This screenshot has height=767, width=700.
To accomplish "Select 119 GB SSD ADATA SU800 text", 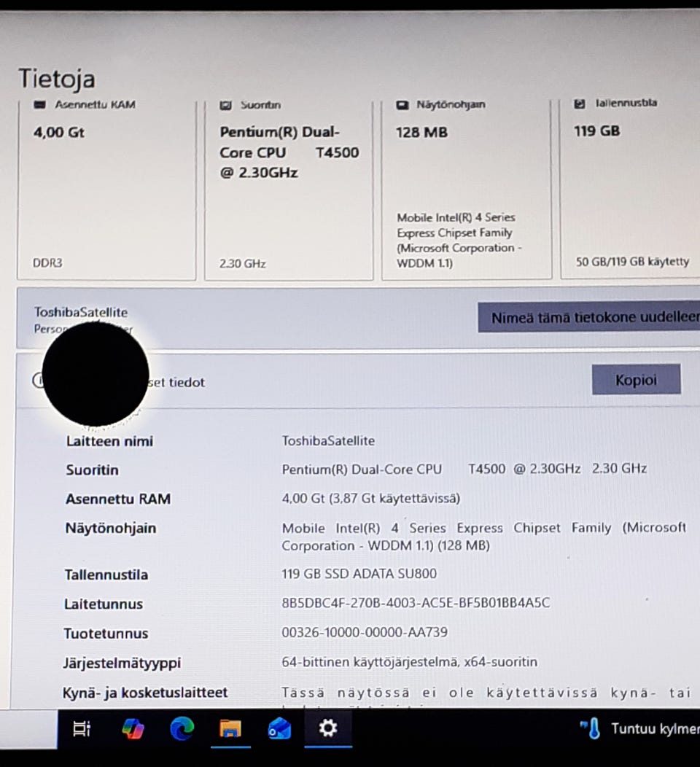I will click(359, 573).
